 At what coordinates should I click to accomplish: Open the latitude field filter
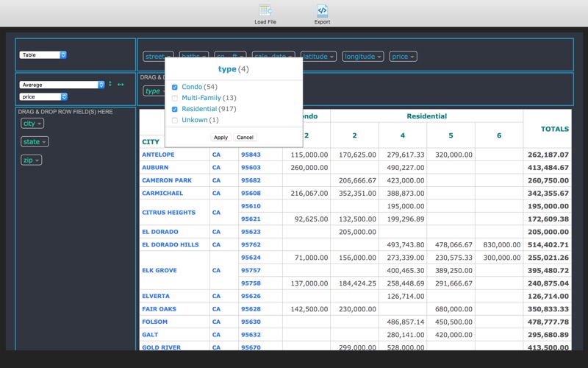pyautogui.click(x=318, y=57)
